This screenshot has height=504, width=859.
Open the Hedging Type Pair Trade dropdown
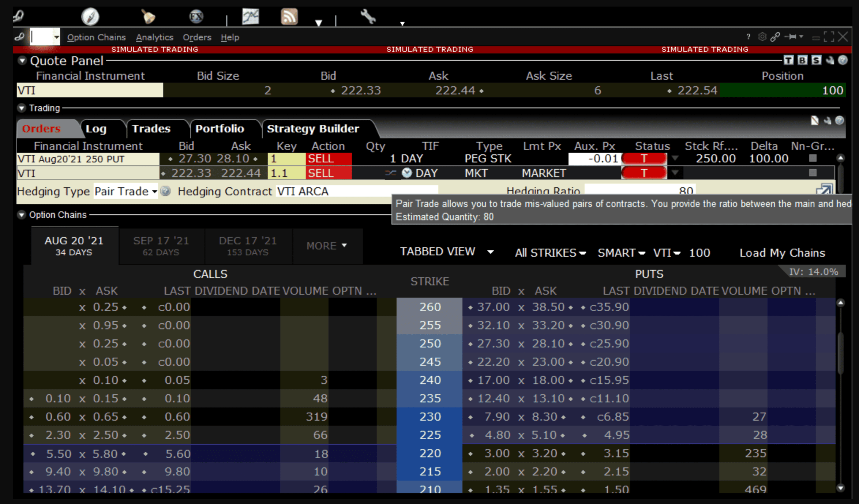coord(125,191)
